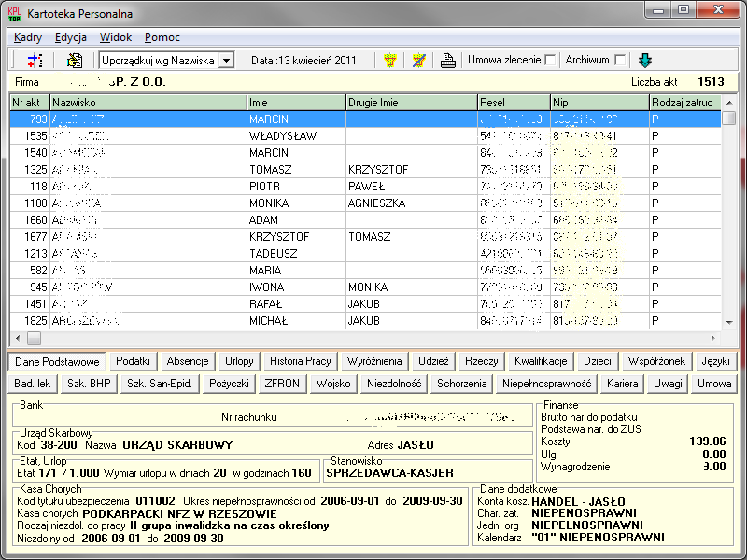Open the Widok menu
Screen dimensions: 747x560
pos(115,37)
